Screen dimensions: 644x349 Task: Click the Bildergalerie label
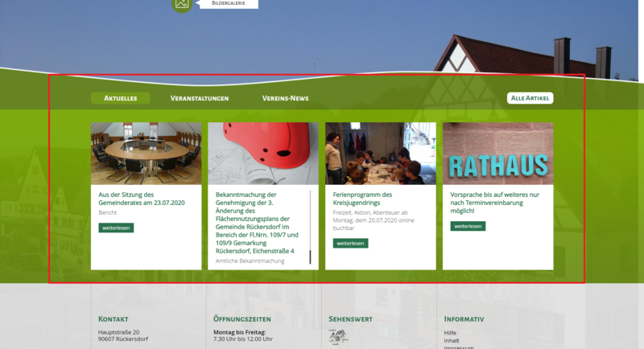pyautogui.click(x=229, y=3)
